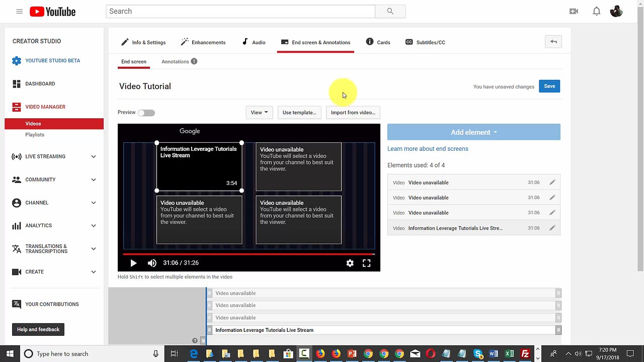Open Skype from the taskbar
This screenshot has width=644, height=362.
pyautogui.click(x=478, y=354)
